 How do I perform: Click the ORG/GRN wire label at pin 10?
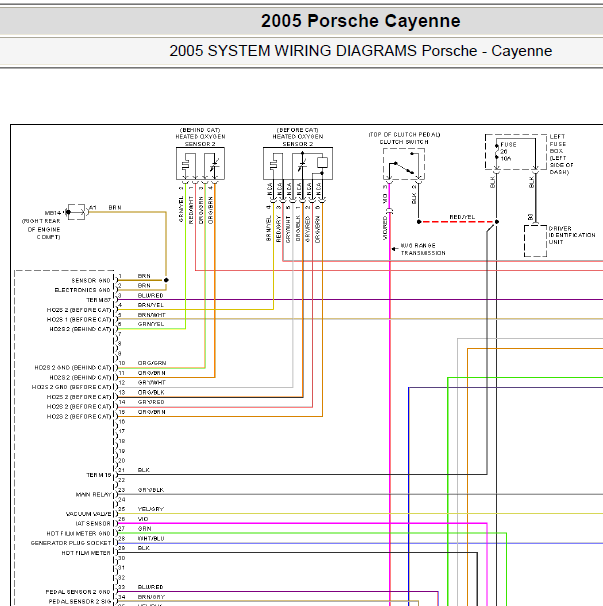(x=152, y=363)
